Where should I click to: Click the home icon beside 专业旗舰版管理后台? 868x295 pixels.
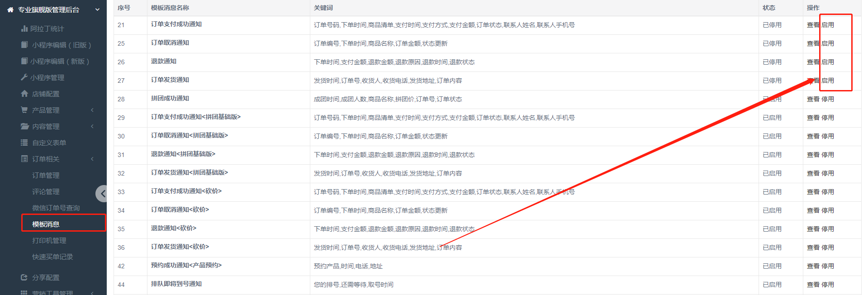pos(10,10)
